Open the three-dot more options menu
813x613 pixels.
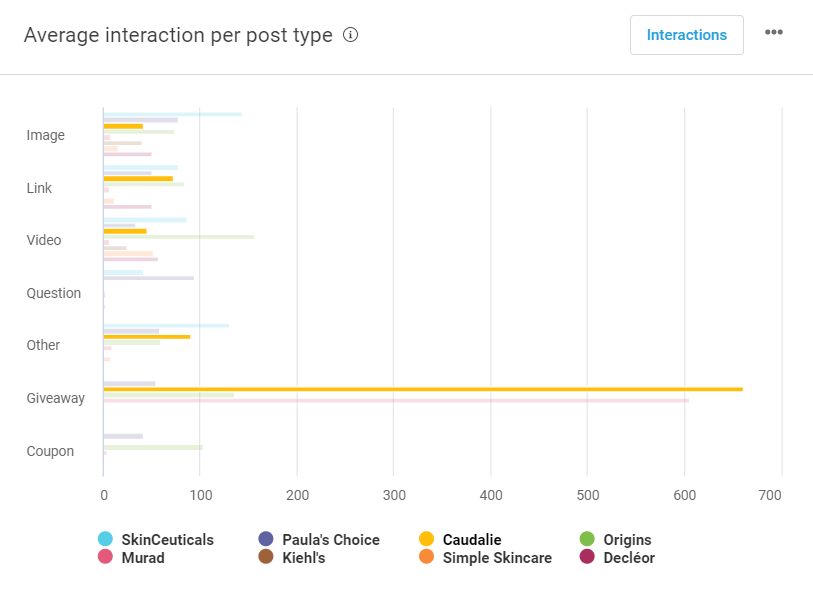[x=774, y=33]
